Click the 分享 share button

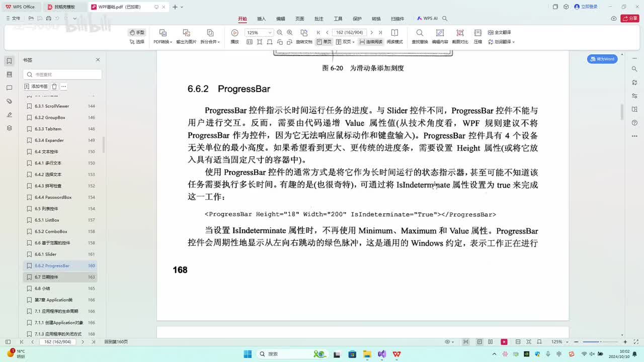click(630, 19)
